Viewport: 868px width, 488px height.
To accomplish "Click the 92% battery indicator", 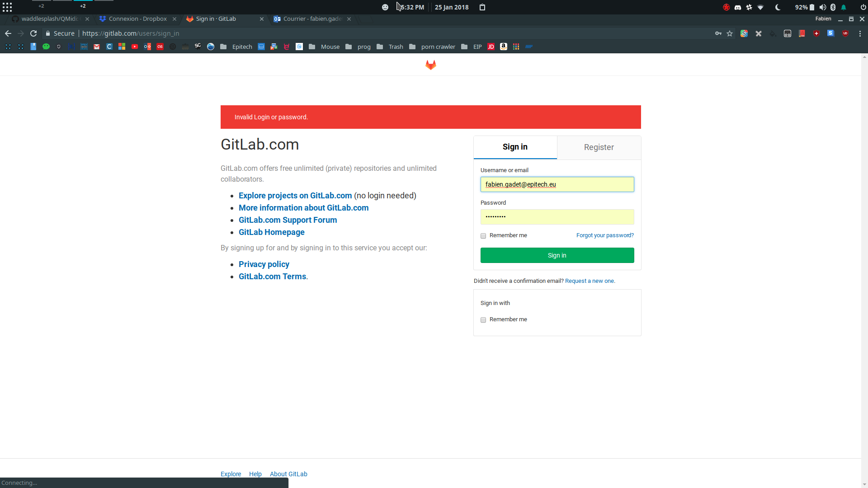I will [x=804, y=7].
